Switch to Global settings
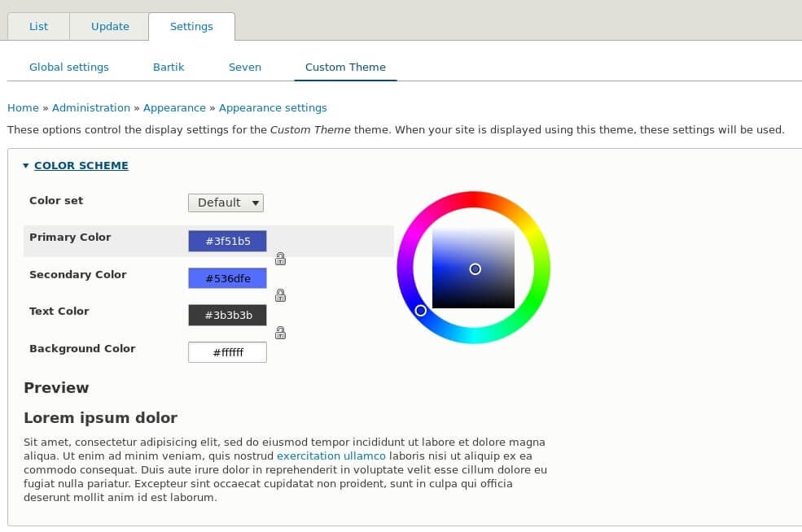 tap(69, 67)
